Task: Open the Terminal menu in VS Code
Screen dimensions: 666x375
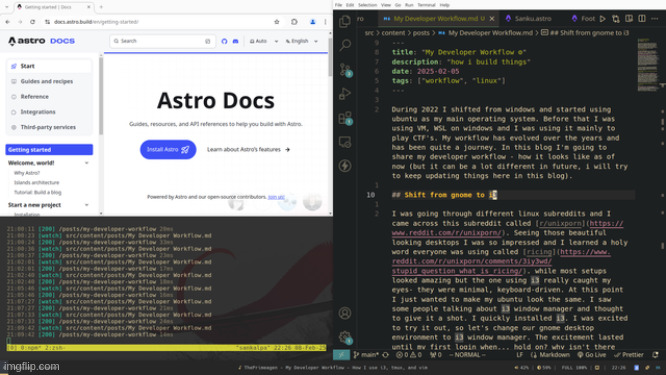Action: pyautogui.click(x=426, y=5)
